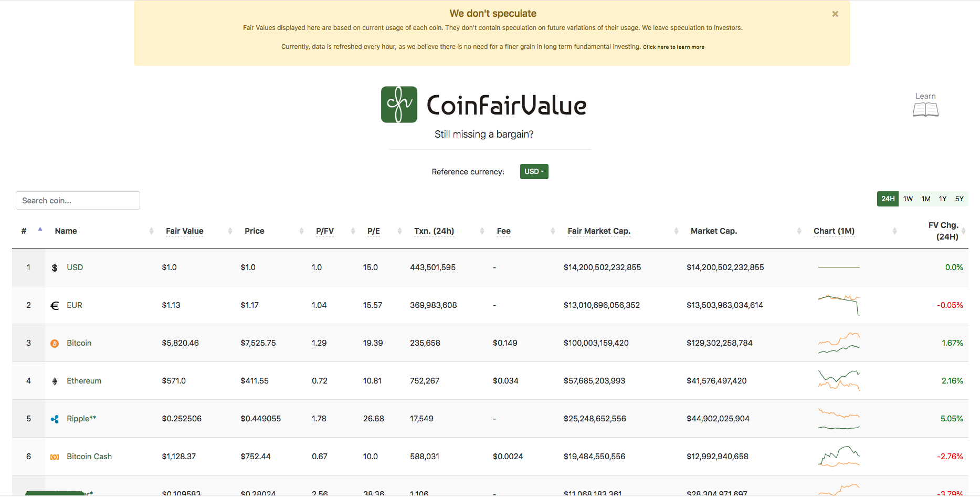Click the P/FV column header
Viewport: 980px width, 497px height.
pos(325,231)
